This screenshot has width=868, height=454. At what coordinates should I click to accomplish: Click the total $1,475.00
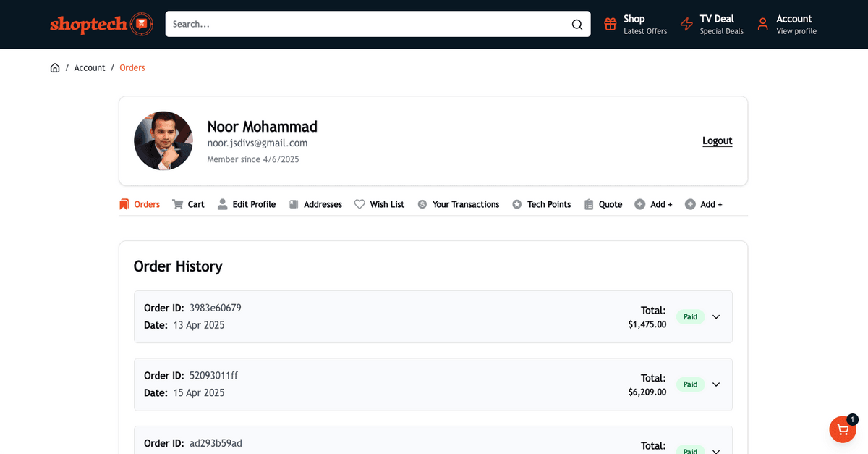(647, 324)
